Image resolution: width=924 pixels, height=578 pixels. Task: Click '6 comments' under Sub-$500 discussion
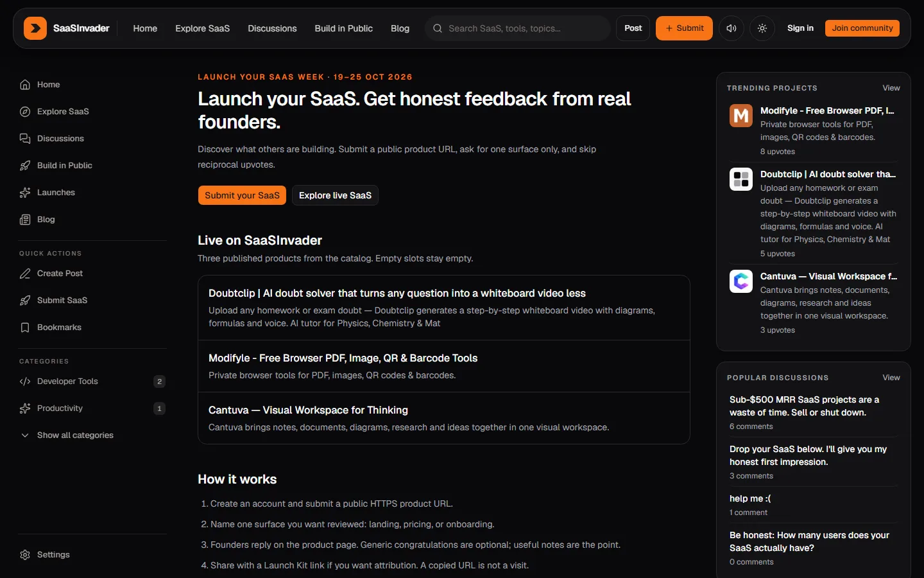coord(751,426)
